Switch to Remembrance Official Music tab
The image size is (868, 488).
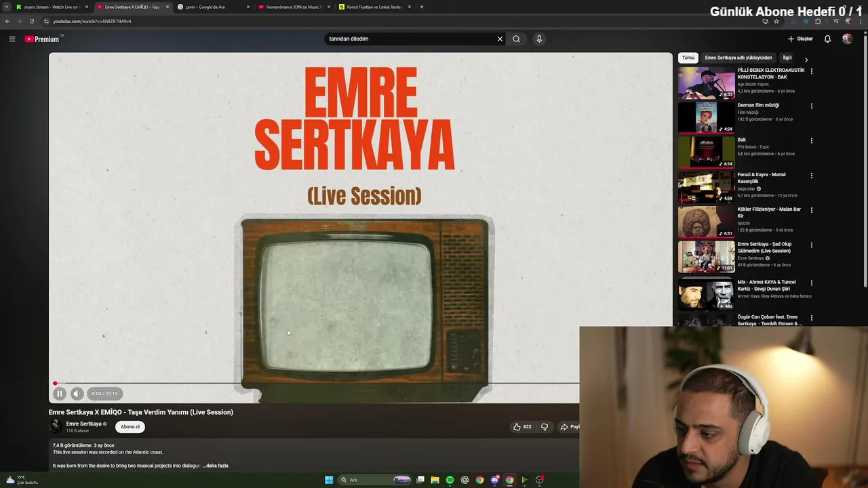[x=294, y=7]
